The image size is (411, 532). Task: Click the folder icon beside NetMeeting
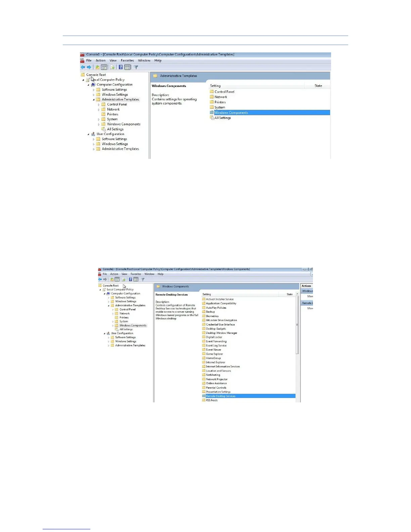click(204, 375)
